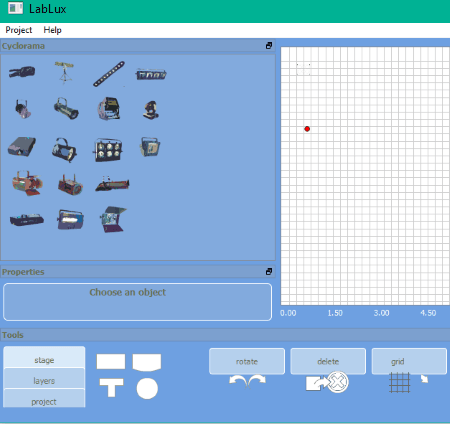
Task: Select the four-cell strip light icon
Action: [x=151, y=74]
